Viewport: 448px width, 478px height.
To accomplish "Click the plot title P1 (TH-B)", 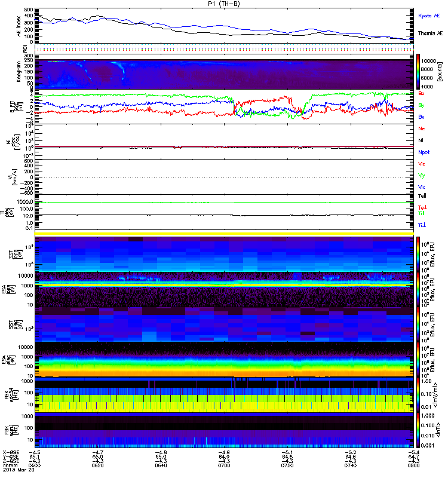I will tap(224, 4).
